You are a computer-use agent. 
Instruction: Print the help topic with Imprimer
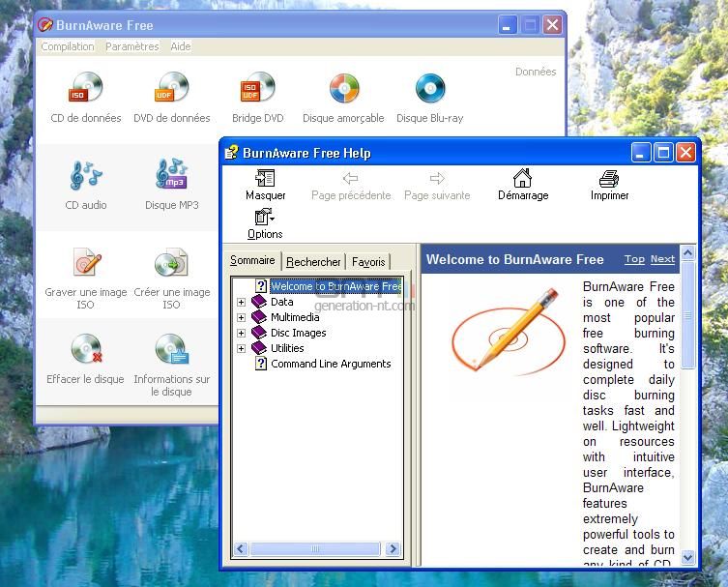pyautogui.click(x=609, y=185)
